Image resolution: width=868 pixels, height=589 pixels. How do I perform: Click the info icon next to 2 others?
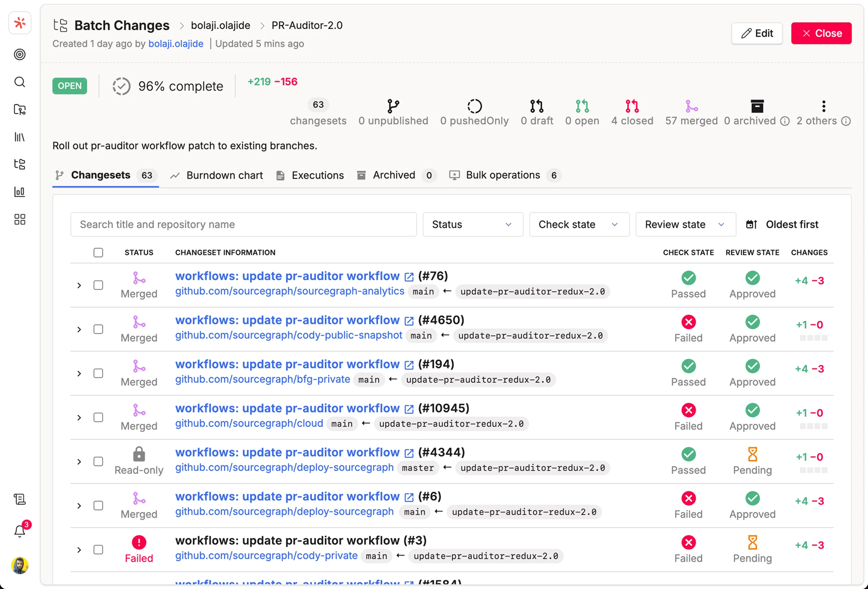point(846,121)
